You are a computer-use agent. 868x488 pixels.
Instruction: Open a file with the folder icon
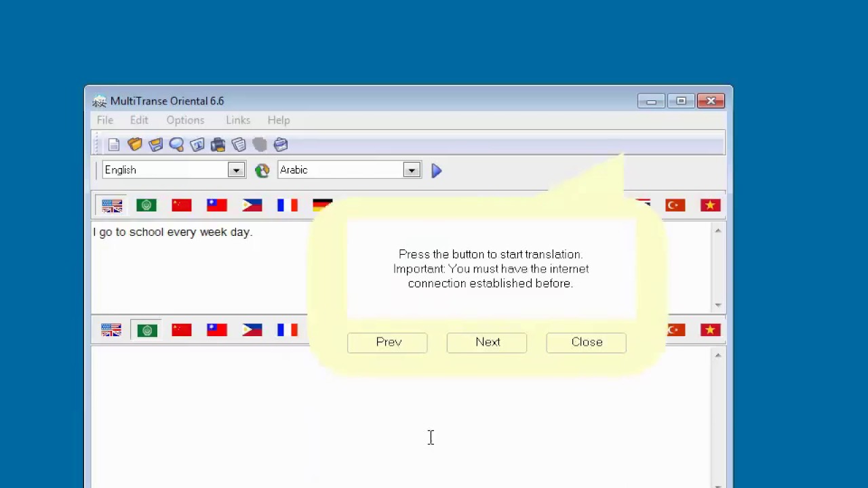pyautogui.click(x=134, y=144)
